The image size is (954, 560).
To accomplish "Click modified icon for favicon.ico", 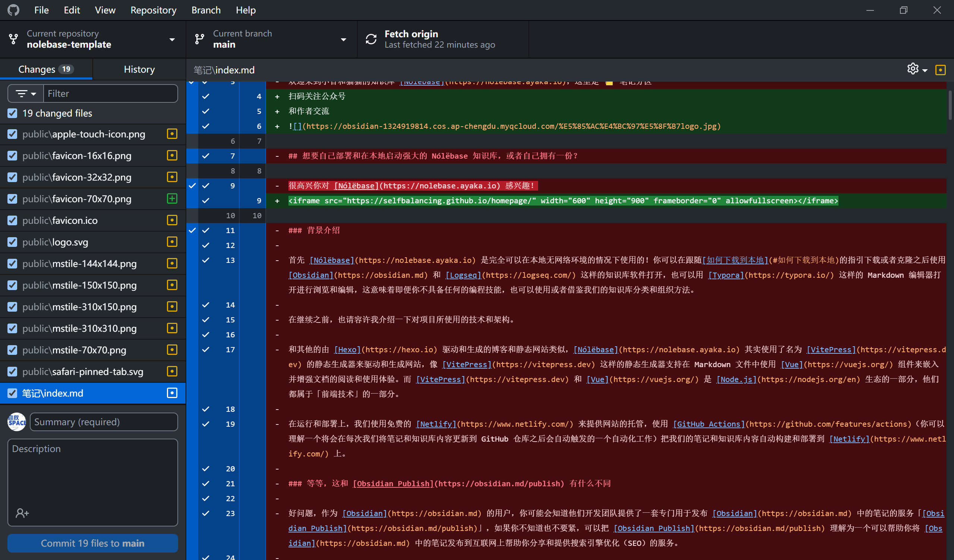I will point(172,220).
